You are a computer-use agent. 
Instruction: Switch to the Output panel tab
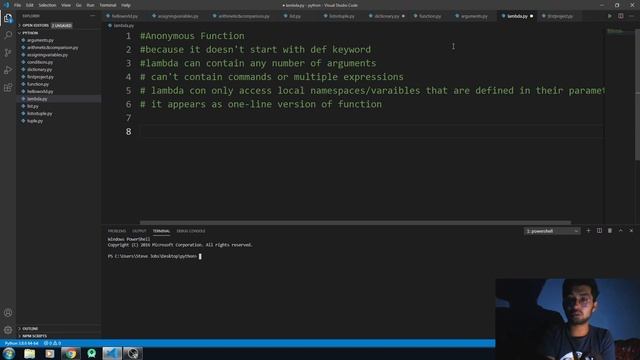139,231
